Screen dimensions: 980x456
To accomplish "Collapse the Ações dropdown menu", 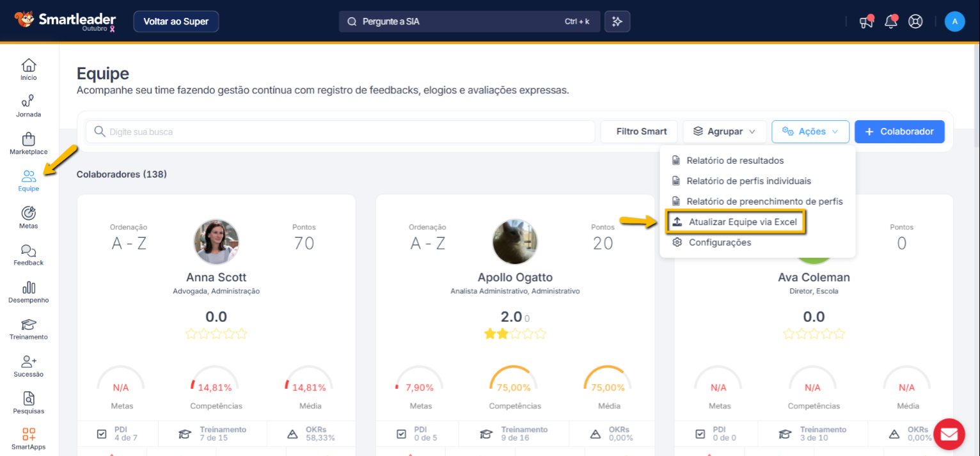I will coord(810,132).
